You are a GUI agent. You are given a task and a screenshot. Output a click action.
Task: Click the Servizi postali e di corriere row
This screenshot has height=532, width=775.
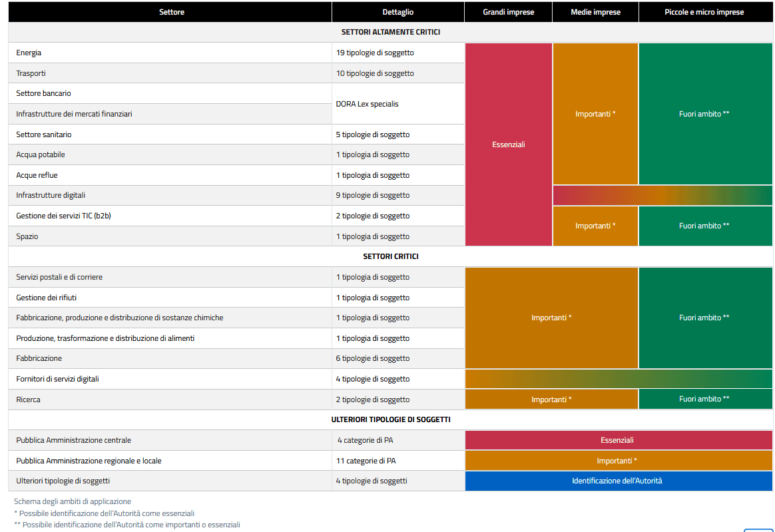171,277
